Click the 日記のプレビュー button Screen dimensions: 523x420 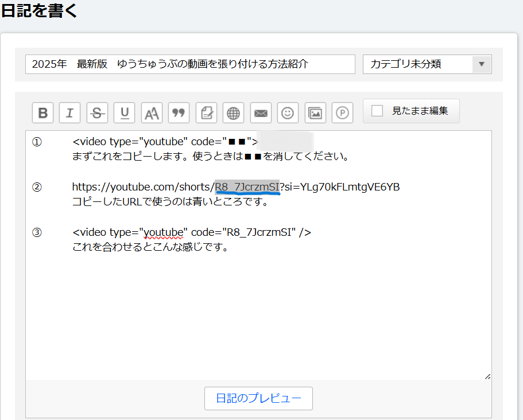pyautogui.click(x=258, y=398)
